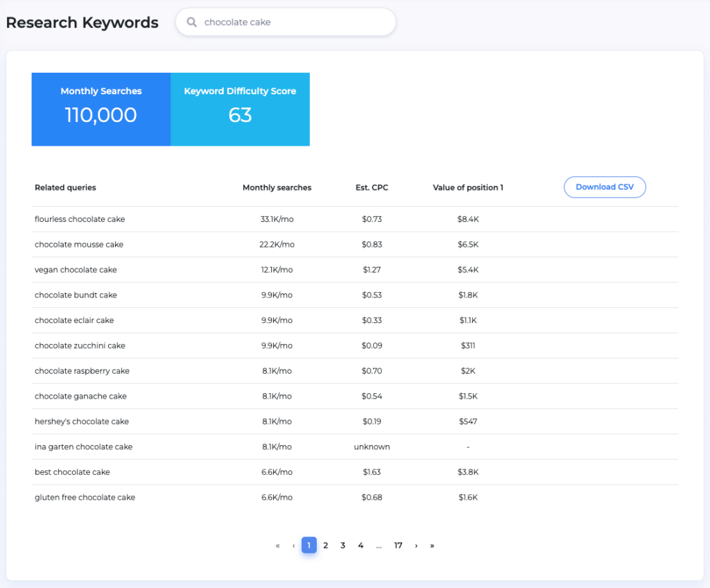Select hershey's chocolate cake query

point(82,422)
